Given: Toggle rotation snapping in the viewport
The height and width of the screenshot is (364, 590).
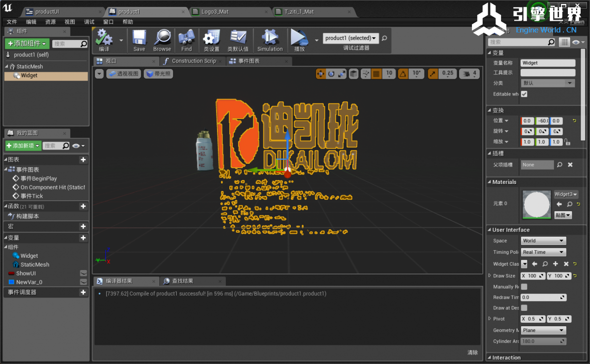Looking at the screenshot, I should (403, 74).
